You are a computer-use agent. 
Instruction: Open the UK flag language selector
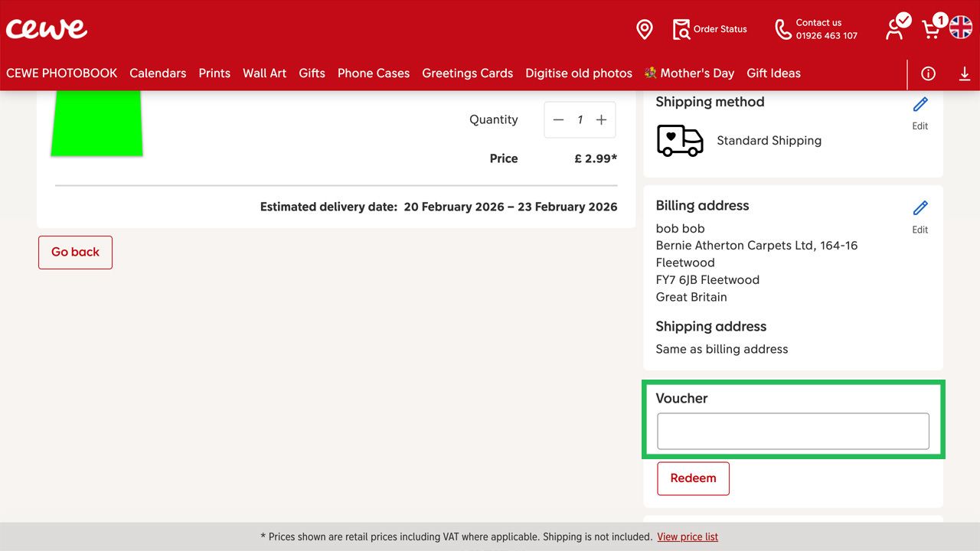[x=959, y=29]
